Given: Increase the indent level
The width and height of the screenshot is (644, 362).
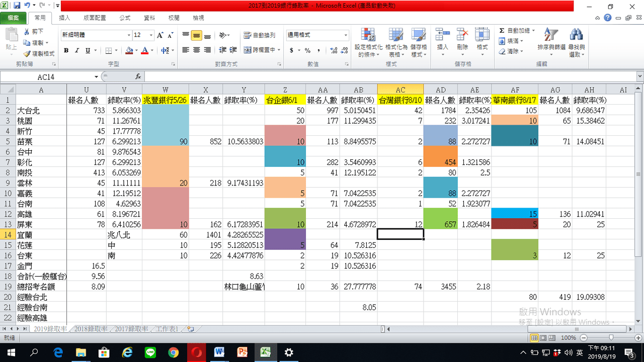Looking at the screenshot, I should (x=232, y=50).
